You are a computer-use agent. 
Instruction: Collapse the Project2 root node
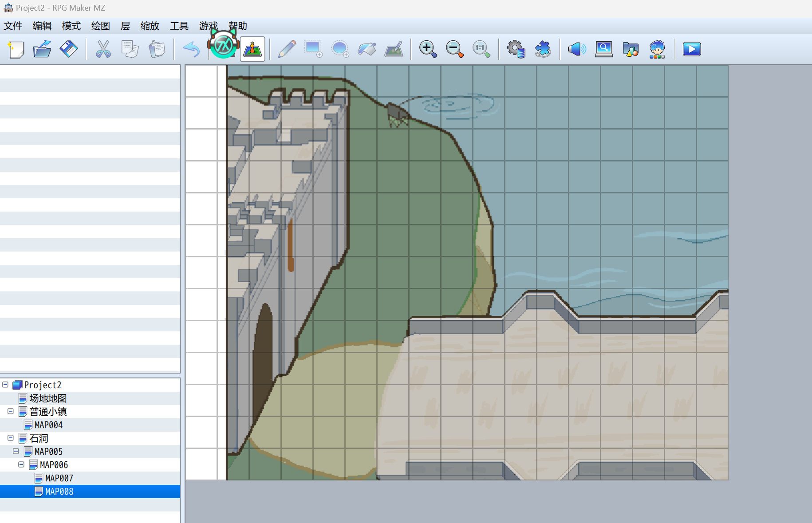(x=5, y=385)
